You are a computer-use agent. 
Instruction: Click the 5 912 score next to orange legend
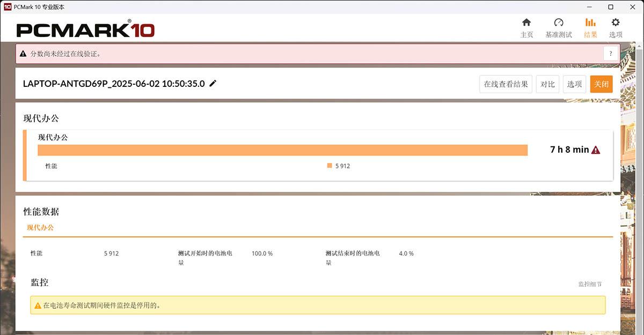tap(342, 166)
